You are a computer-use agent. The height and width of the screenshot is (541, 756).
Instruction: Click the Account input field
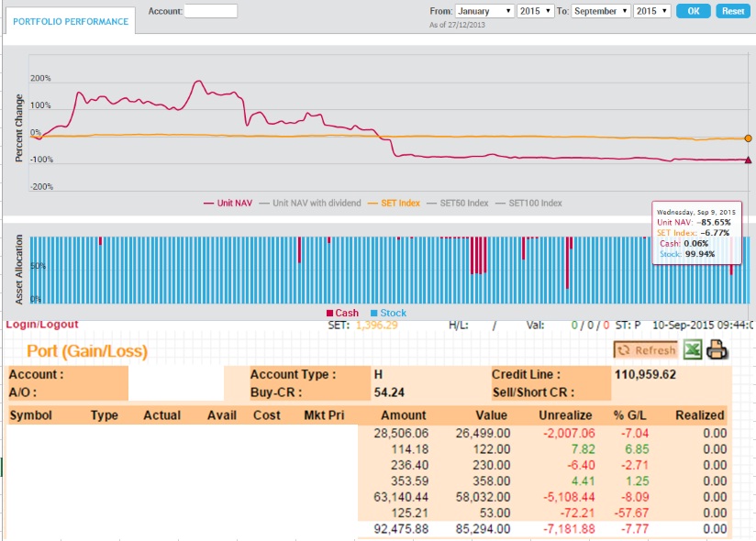[x=211, y=11]
